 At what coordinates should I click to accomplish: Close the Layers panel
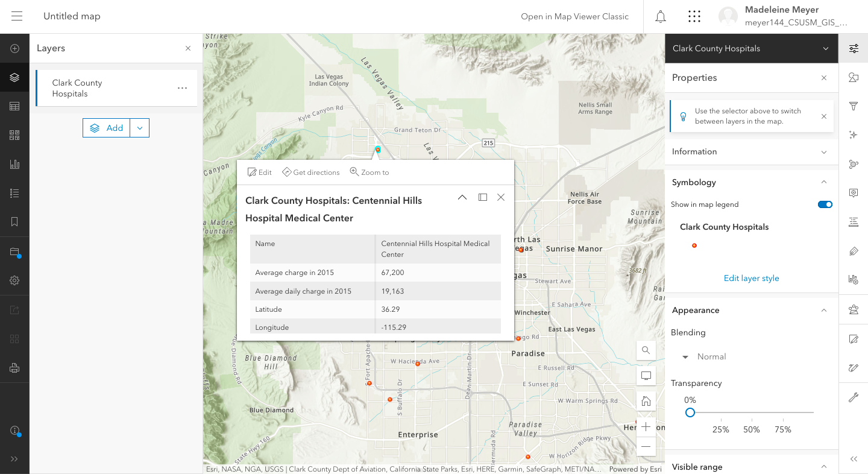click(188, 48)
